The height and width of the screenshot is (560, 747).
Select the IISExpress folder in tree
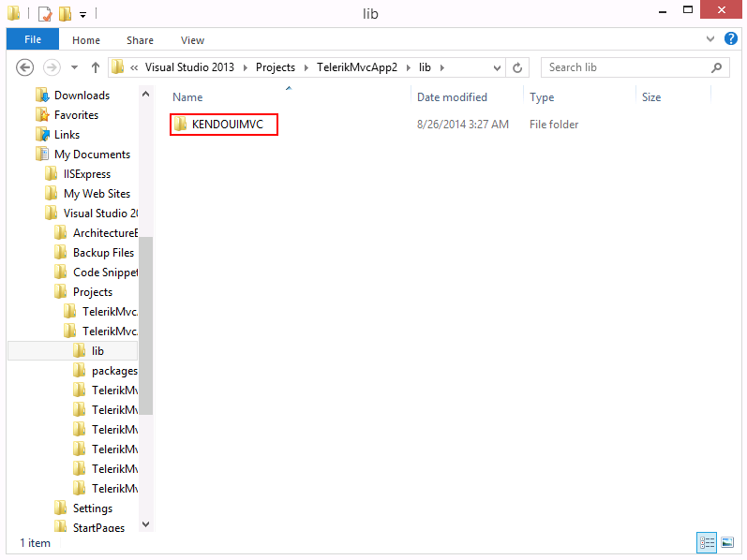(87, 174)
